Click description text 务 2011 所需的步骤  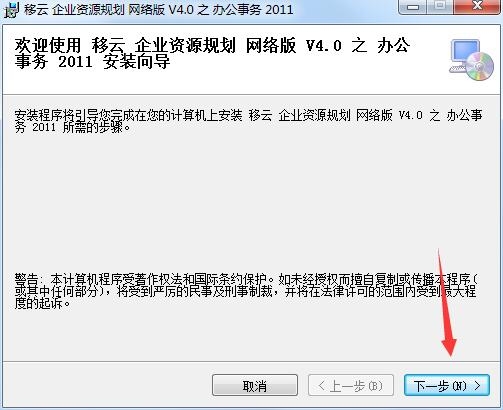point(73,128)
